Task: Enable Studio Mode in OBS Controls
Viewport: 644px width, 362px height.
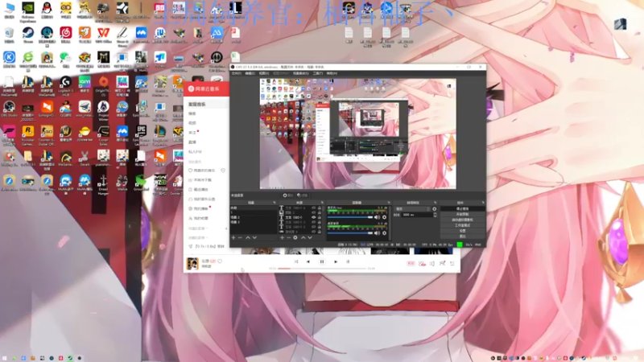Action: (x=462, y=225)
